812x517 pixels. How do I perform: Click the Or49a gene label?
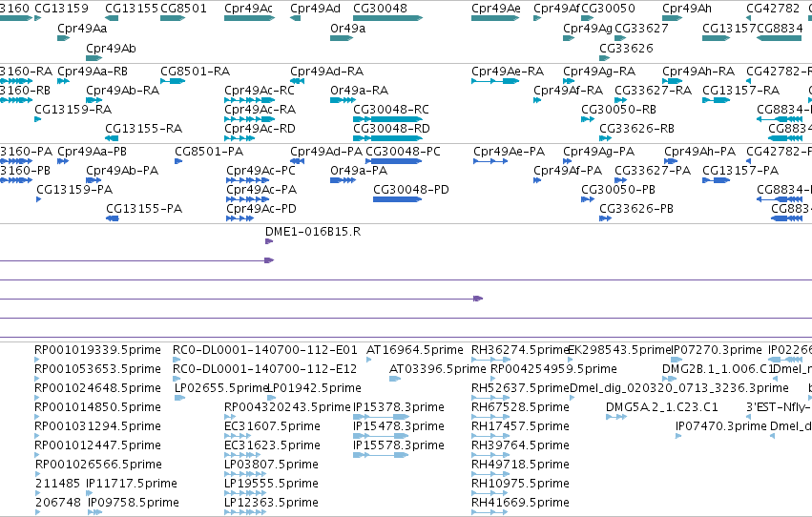pos(347,29)
